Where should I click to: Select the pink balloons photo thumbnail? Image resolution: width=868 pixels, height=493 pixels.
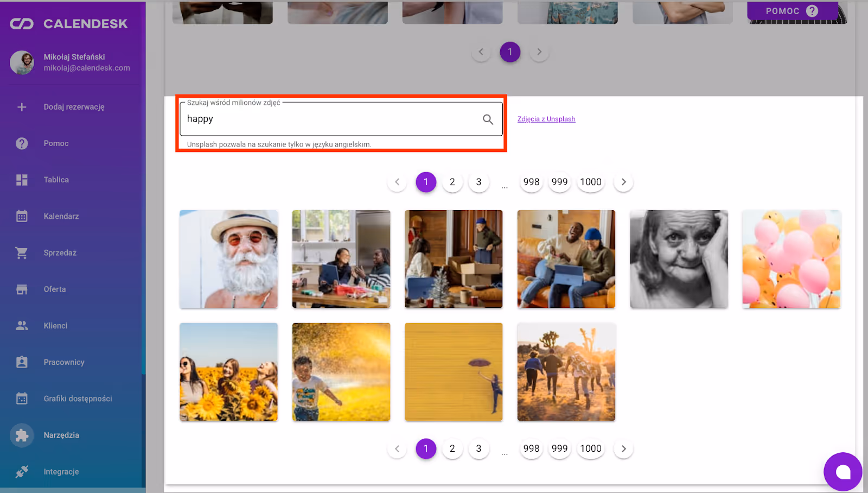point(791,259)
